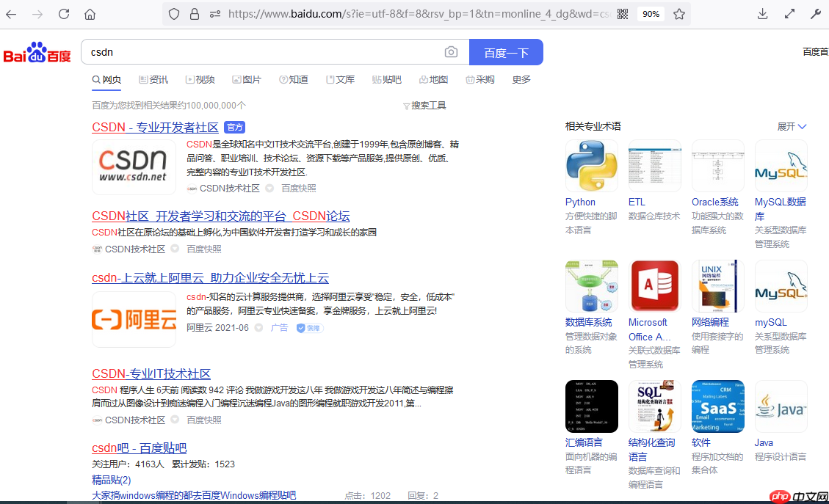Open the browser tools wrench icon
Screen dimensions: 829x504
click(816, 14)
